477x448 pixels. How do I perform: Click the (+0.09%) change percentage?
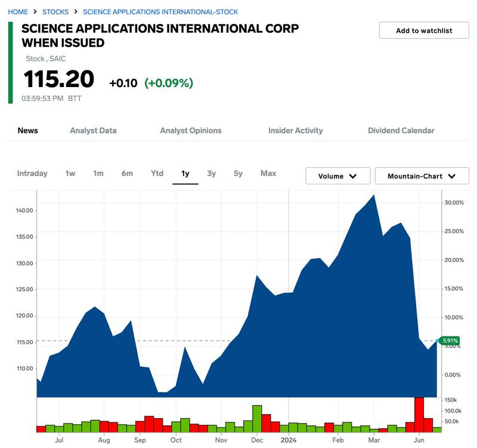click(x=169, y=83)
